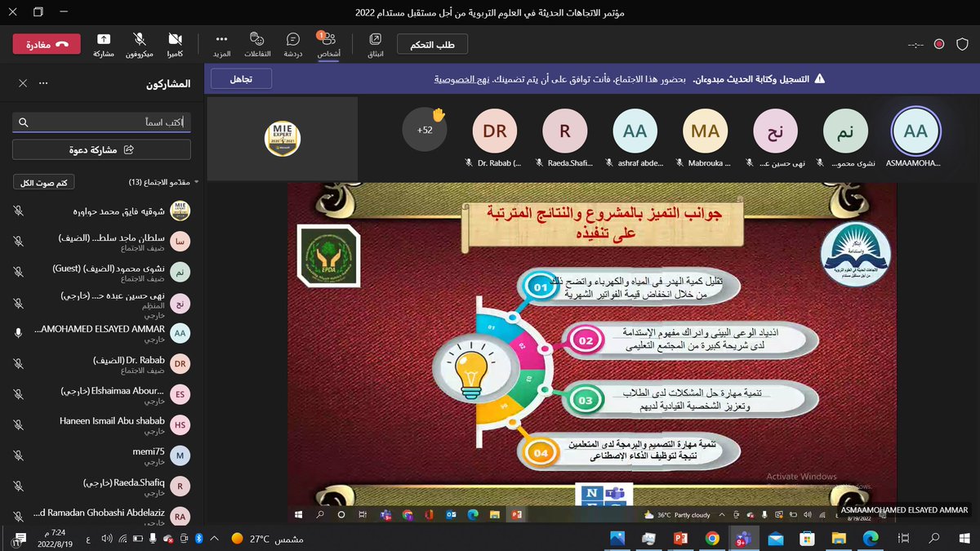Select participant Haneen Ismail Abu shabab
This screenshot has height=551, width=980.
pyautogui.click(x=101, y=425)
